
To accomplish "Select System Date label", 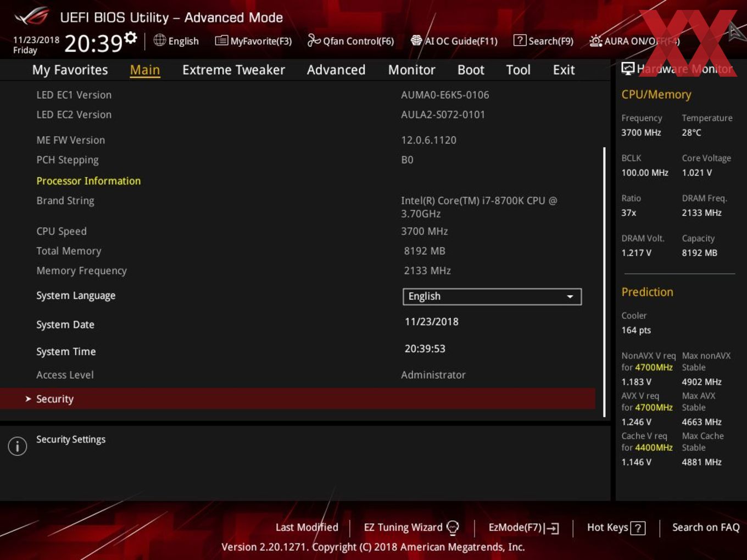I will (65, 324).
